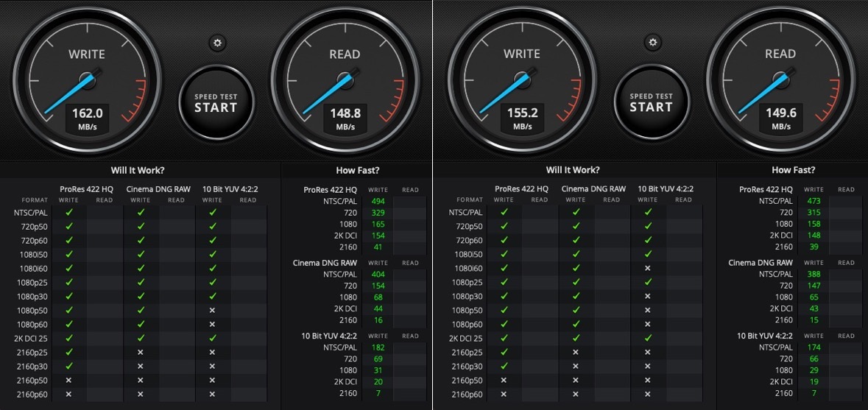Select 10 Bit YUV 2K DCI value 20
Image resolution: width=868 pixels, height=410 pixels.
(x=378, y=382)
